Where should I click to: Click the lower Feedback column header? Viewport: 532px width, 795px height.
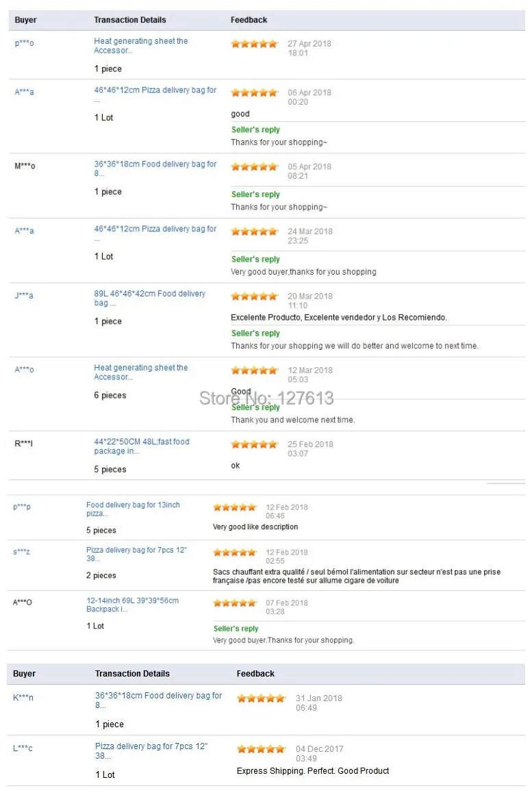pyautogui.click(x=255, y=673)
